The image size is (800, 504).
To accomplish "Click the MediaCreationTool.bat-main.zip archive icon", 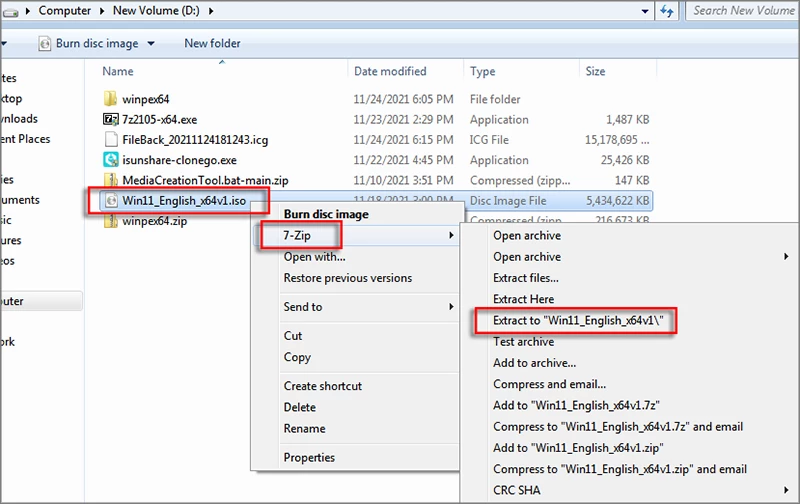I will [110, 180].
